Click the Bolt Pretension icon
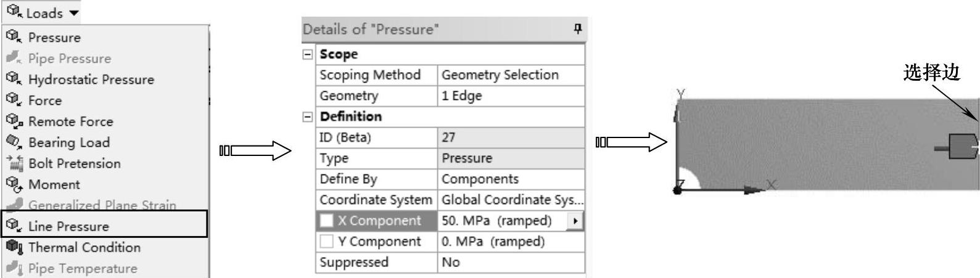Screen dimensions: 980x278 (x=14, y=163)
